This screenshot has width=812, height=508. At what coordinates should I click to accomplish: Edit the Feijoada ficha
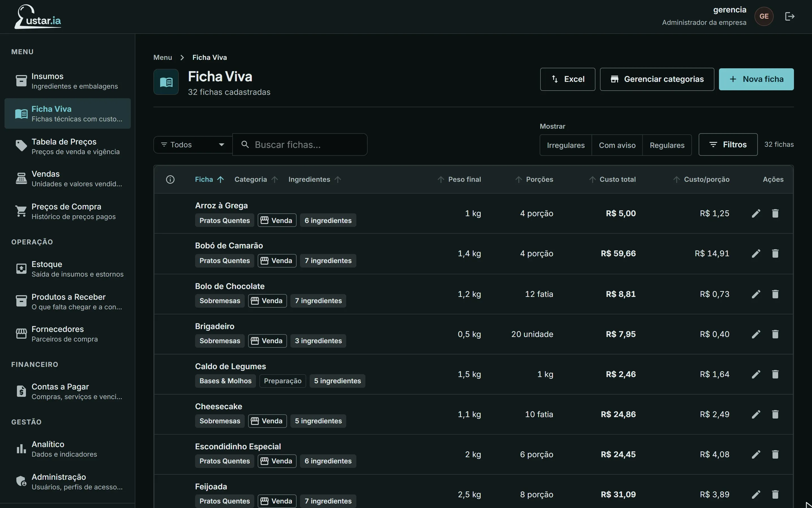click(x=756, y=494)
